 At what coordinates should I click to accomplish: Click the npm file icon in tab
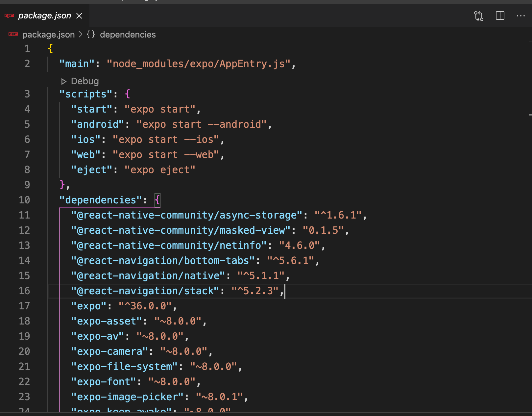9,15
